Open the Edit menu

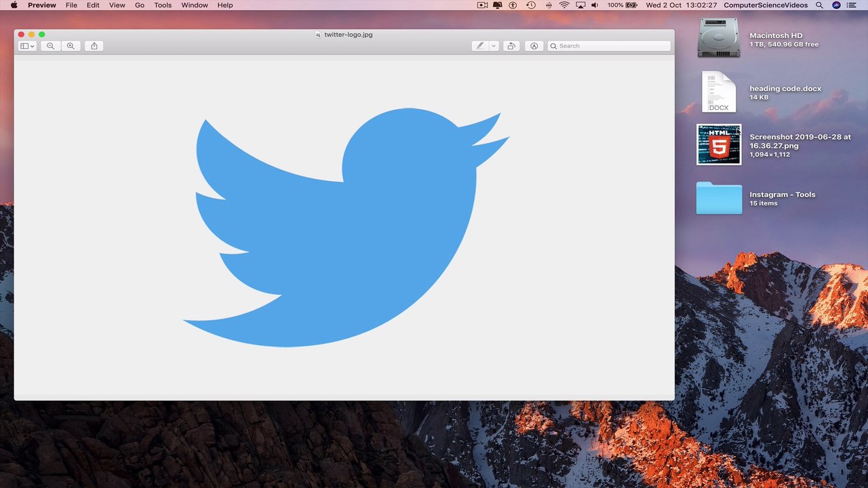click(93, 5)
